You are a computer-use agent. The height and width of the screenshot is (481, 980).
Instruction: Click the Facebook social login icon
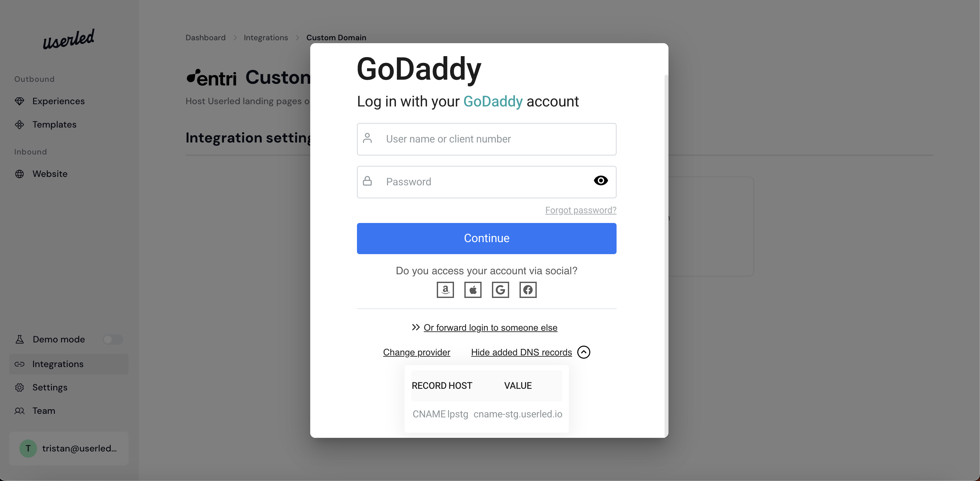coord(528,290)
